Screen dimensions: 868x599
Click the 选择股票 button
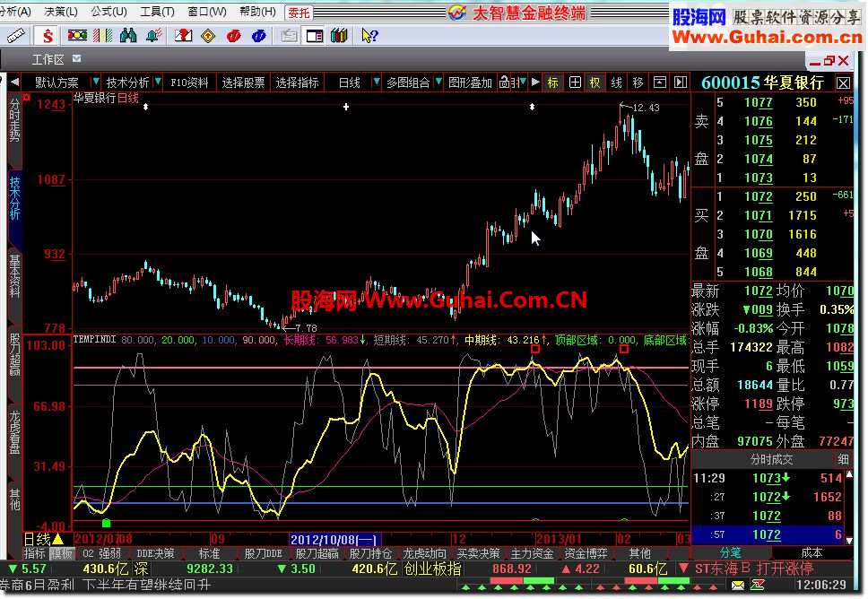(x=243, y=82)
